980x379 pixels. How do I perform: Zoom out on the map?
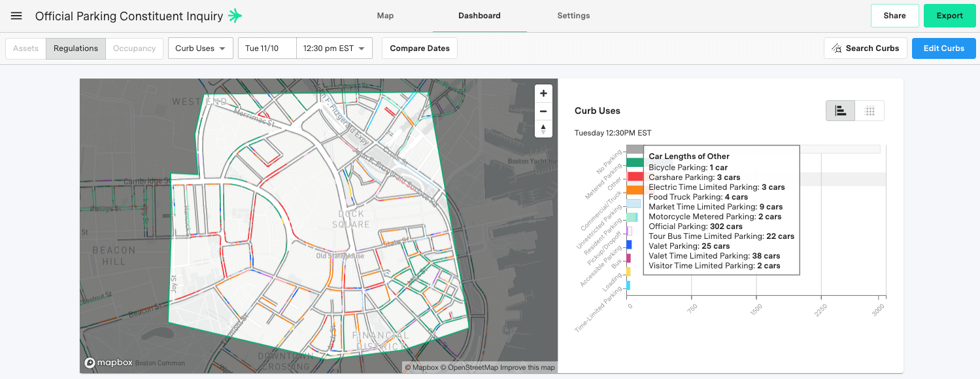pos(543,111)
